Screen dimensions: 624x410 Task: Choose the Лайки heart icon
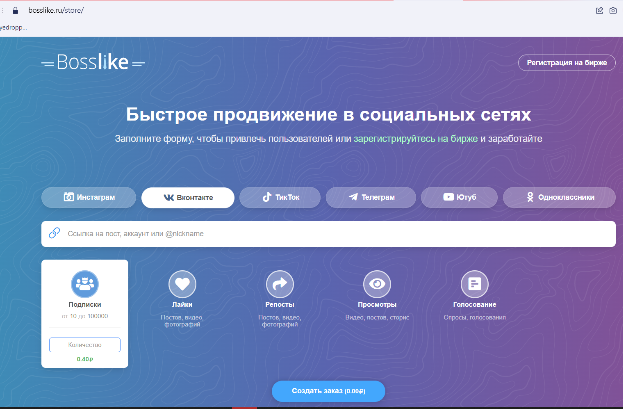pyautogui.click(x=182, y=284)
